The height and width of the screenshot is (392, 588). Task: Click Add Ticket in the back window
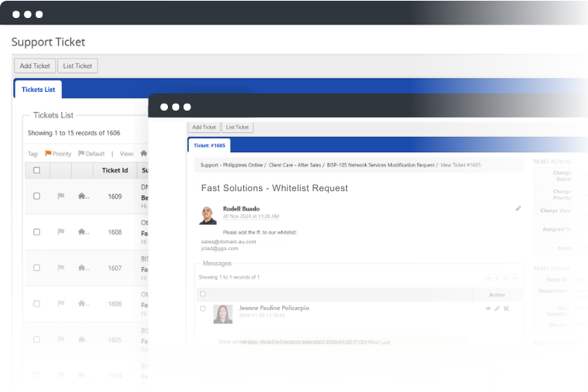(35, 66)
